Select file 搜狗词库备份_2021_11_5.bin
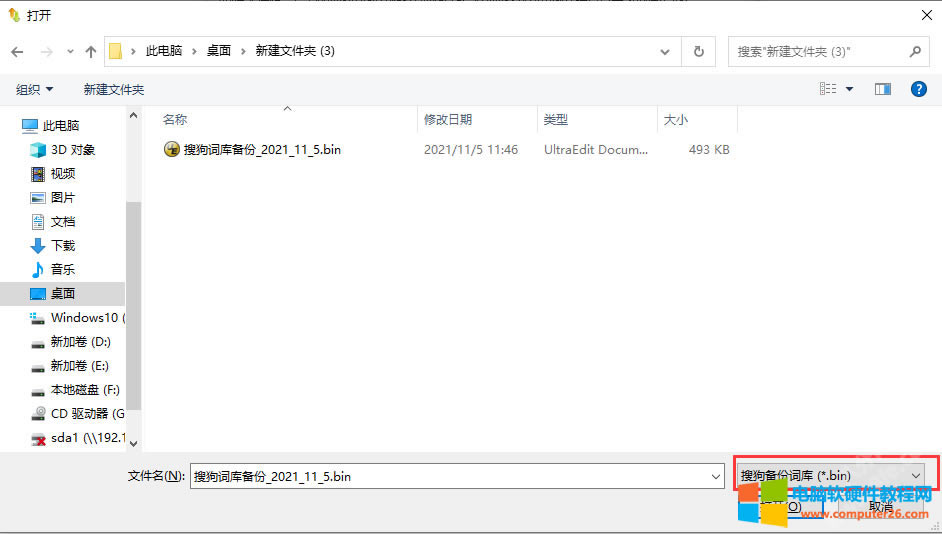 (262, 150)
